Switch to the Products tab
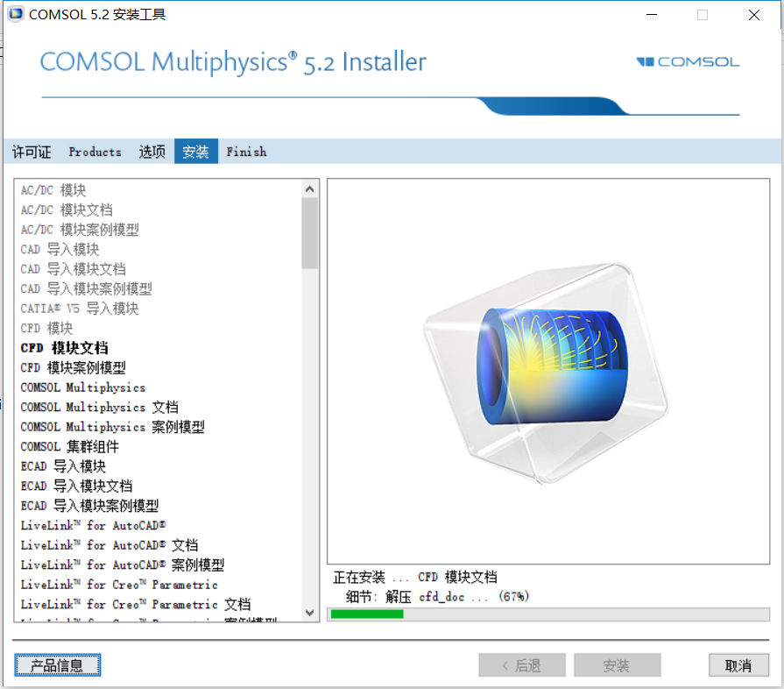 pyautogui.click(x=95, y=152)
